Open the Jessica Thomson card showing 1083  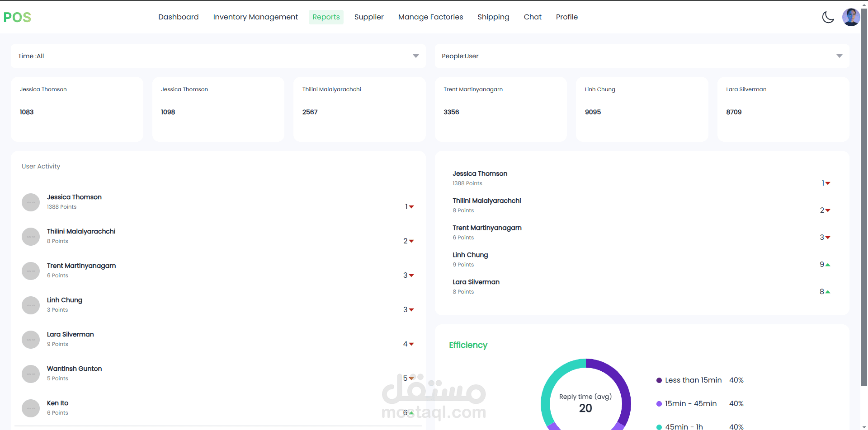click(x=77, y=109)
